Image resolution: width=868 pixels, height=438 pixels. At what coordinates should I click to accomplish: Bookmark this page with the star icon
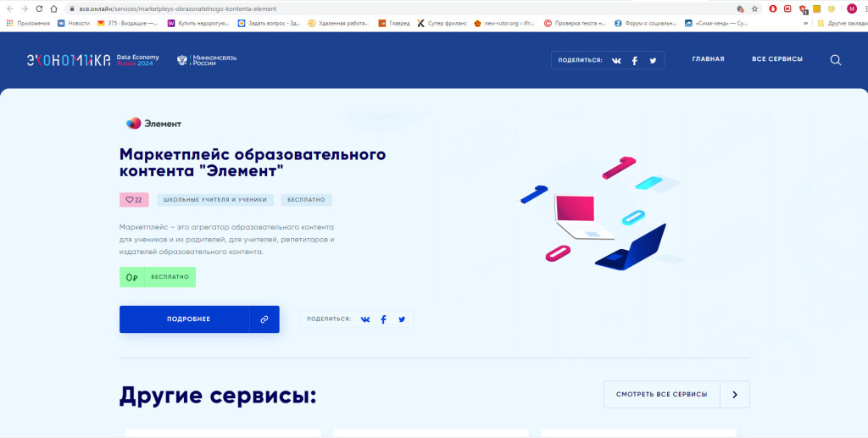[x=754, y=8]
